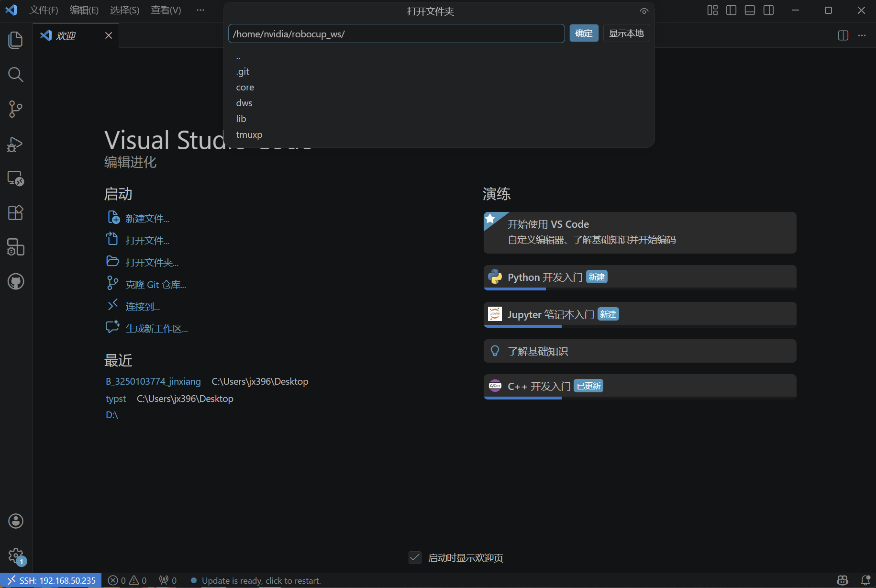Toggle the bottom panel
This screenshot has width=876, height=588.
coord(750,11)
